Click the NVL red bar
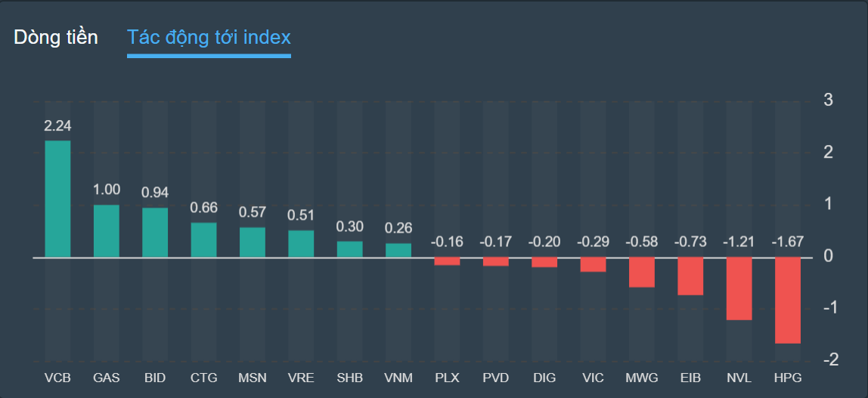The image size is (868, 398). 739,288
